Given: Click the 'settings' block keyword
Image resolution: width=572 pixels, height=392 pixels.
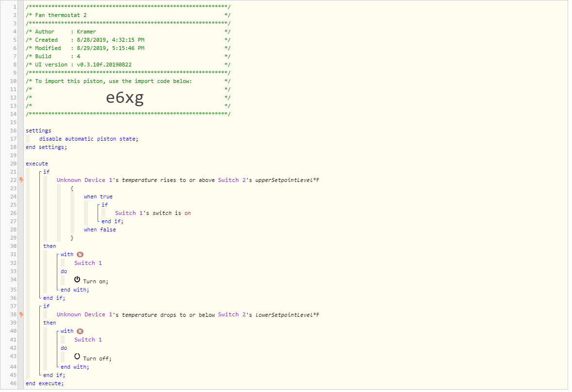Looking at the screenshot, I should [x=38, y=131].
